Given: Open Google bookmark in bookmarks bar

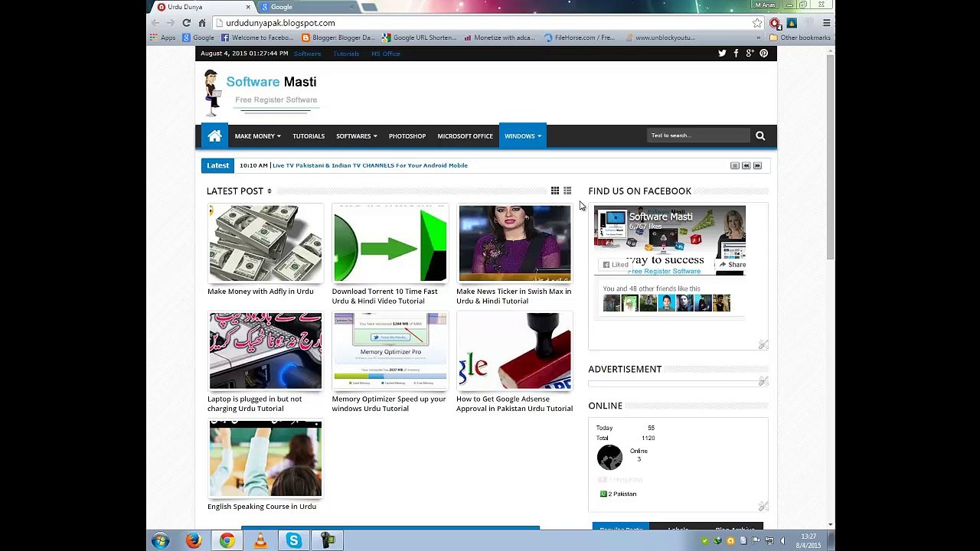Looking at the screenshot, I should tap(198, 37).
